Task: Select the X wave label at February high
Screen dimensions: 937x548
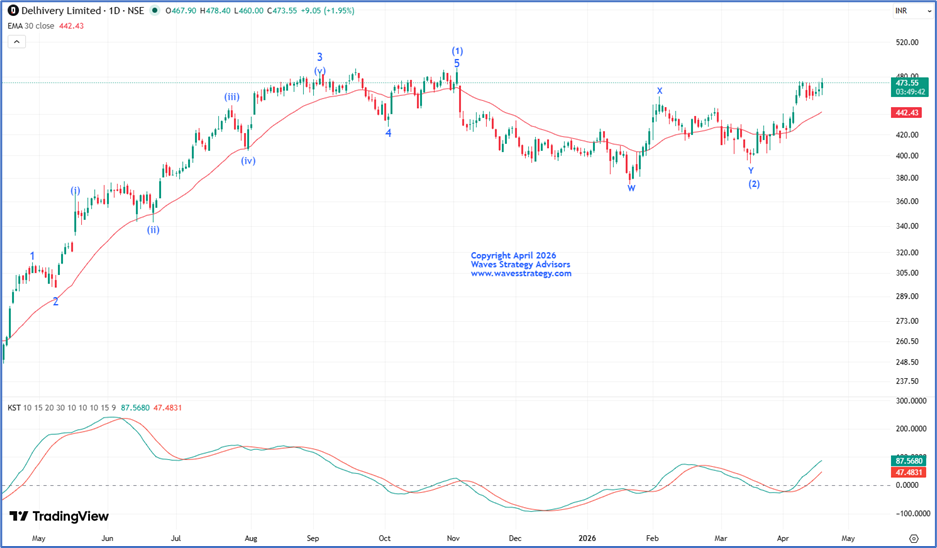Action: [x=660, y=91]
